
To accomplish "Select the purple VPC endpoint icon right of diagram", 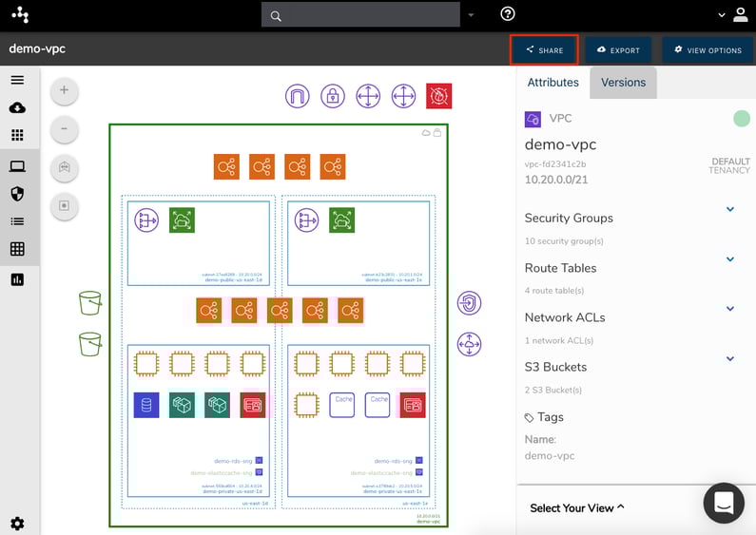I will pos(469,303).
